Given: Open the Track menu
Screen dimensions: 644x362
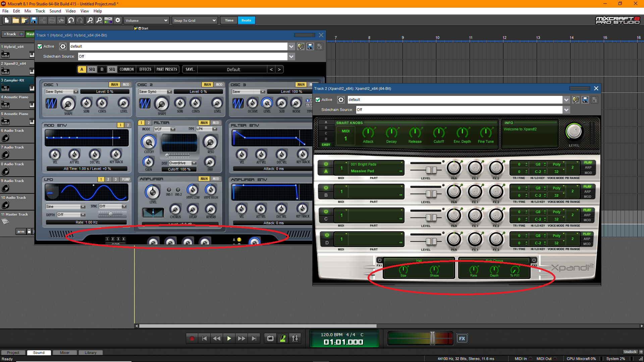Looking at the screenshot, I should [40, 11].
